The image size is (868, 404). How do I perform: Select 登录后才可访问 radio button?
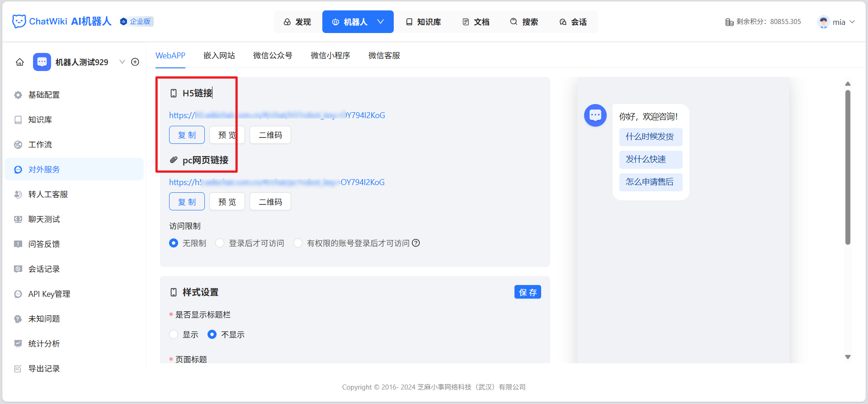point(220,243)
